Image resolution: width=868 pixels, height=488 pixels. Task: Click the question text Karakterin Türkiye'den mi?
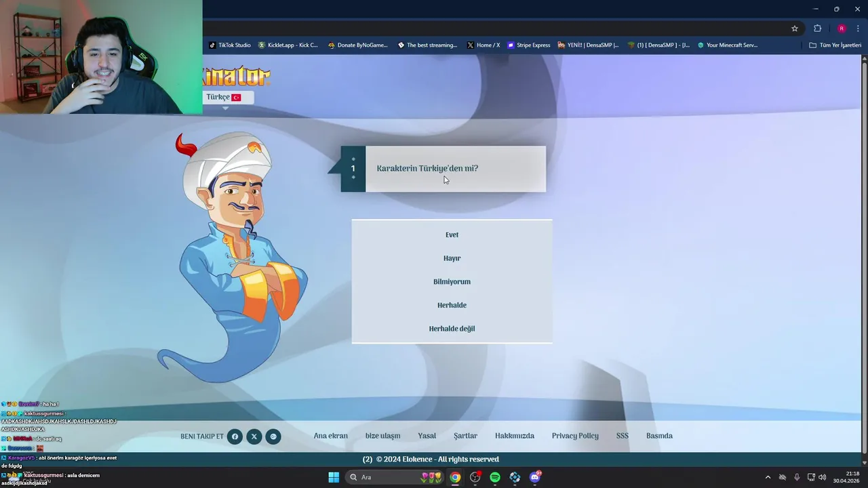coord(427,168)
